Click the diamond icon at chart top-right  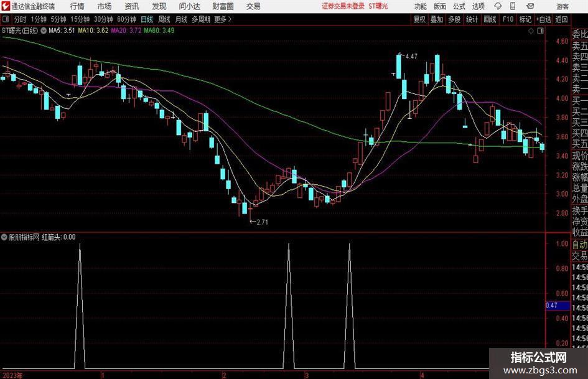click(531, 31)
